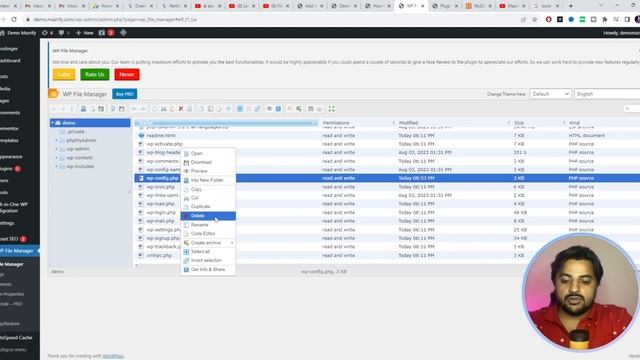
Task: Choose Copy from the context menu
Action: tap(208, 189)
